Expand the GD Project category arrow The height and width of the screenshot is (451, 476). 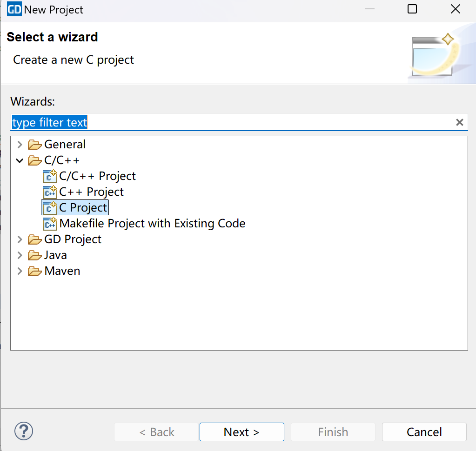(x=20, y=239)
